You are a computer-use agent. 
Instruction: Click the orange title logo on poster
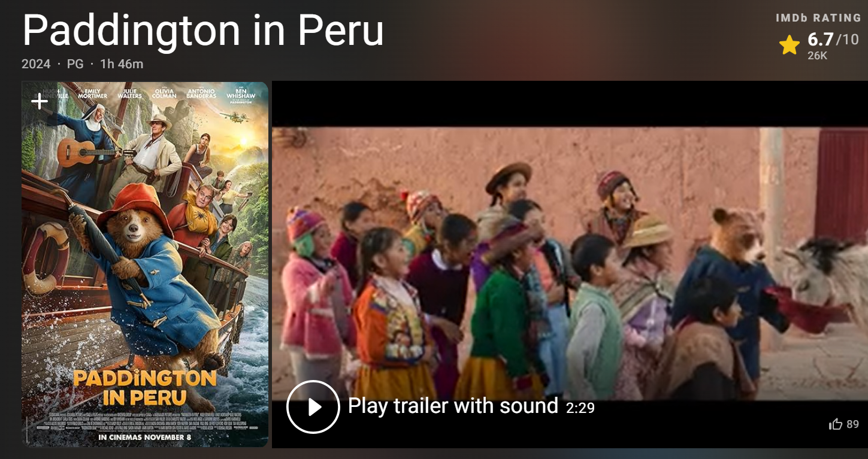tap(145, 387)
